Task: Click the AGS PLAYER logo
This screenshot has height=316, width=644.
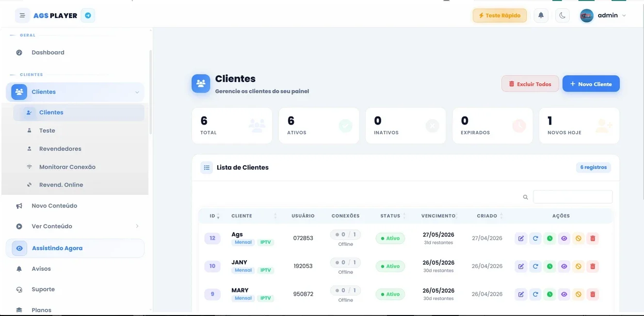Action: point(55,16)
